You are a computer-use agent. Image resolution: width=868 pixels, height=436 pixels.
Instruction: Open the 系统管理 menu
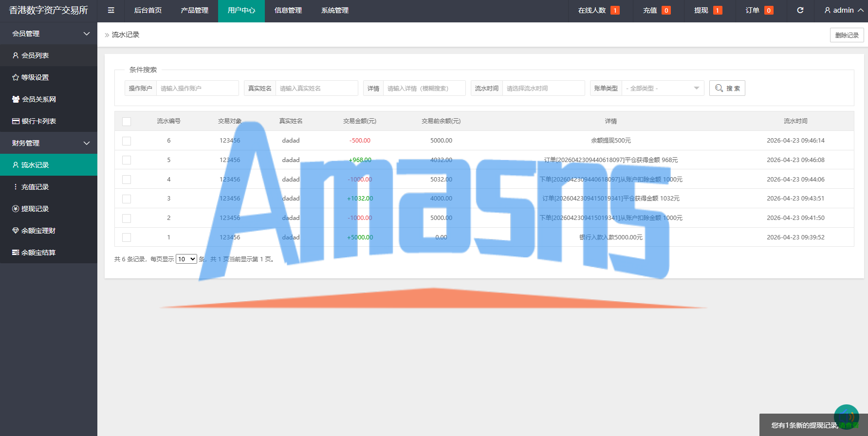335,10
